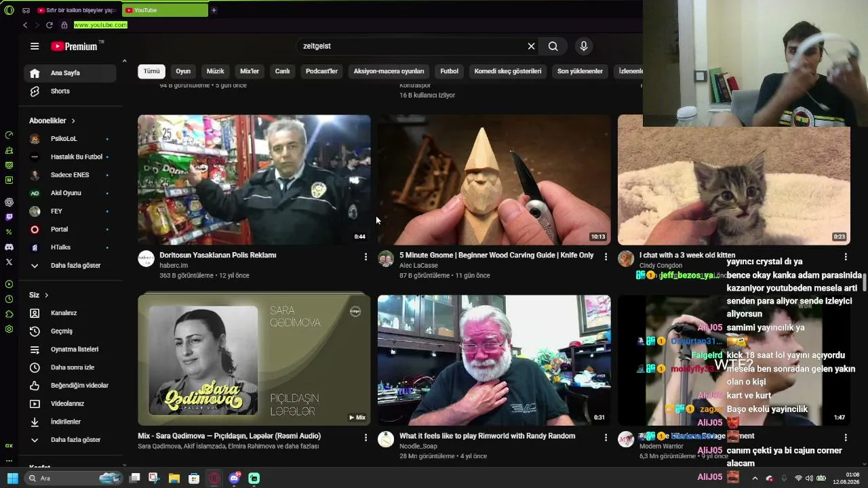
Task: Play the Rimworld Randy Random thumbnail
Action: [x=494, y=361]
